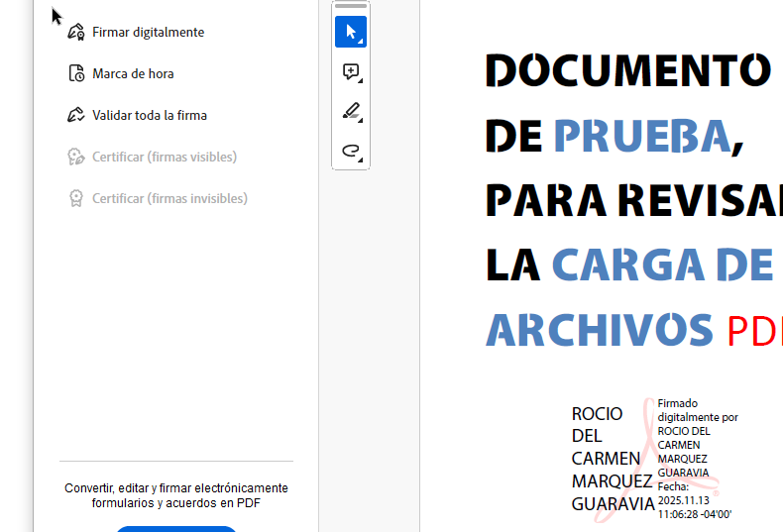The width and height of the screenshot is (783, 532).
Task: Activate the highlighter pen tool
Action: pyautogui.click(x=350, y=111)
